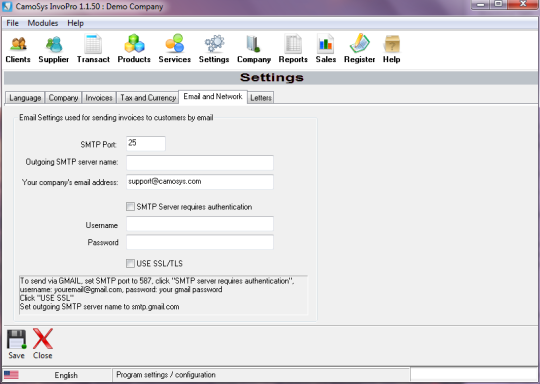Open the Products cubes icon
Image resolution: width=540 pixels, height=384 pixels.
[x=134, y=44]
